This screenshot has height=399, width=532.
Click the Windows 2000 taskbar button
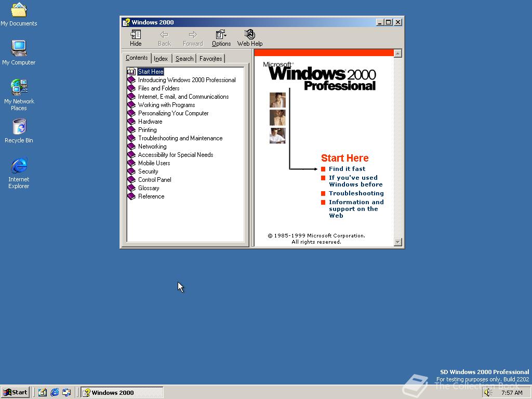coord(122,393)
